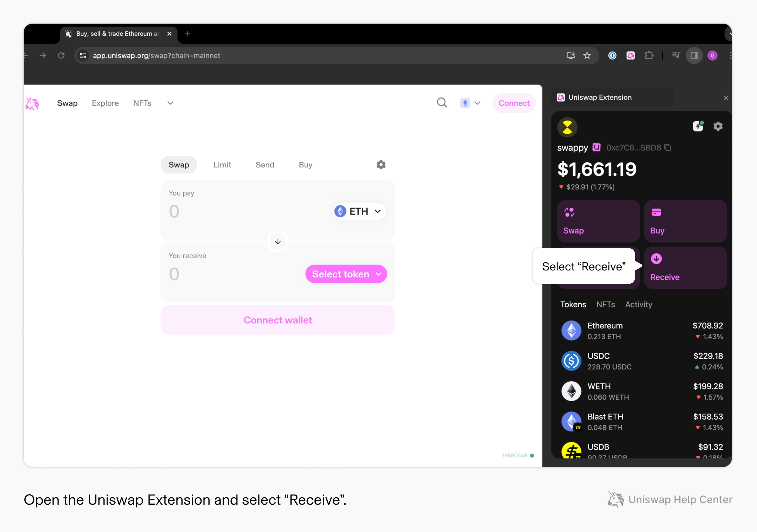The image size is (757, 532).
Task: Select the Swap tab in swap widget
Action: pyautogui.click(x=179, y=165)
